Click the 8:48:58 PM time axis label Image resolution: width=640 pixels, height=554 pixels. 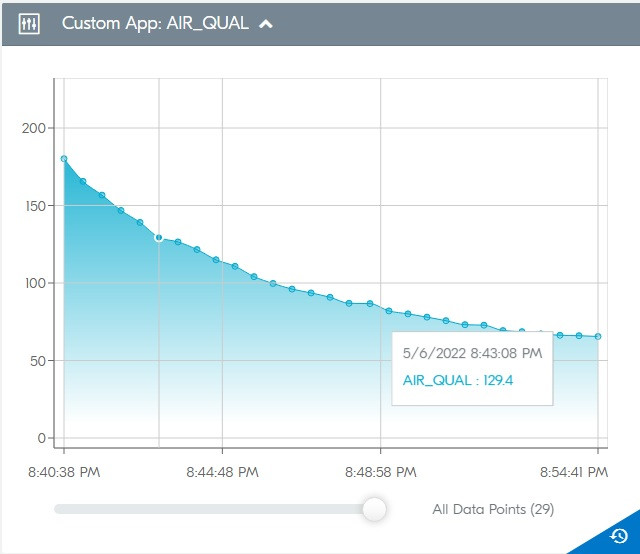coord(380,471)
